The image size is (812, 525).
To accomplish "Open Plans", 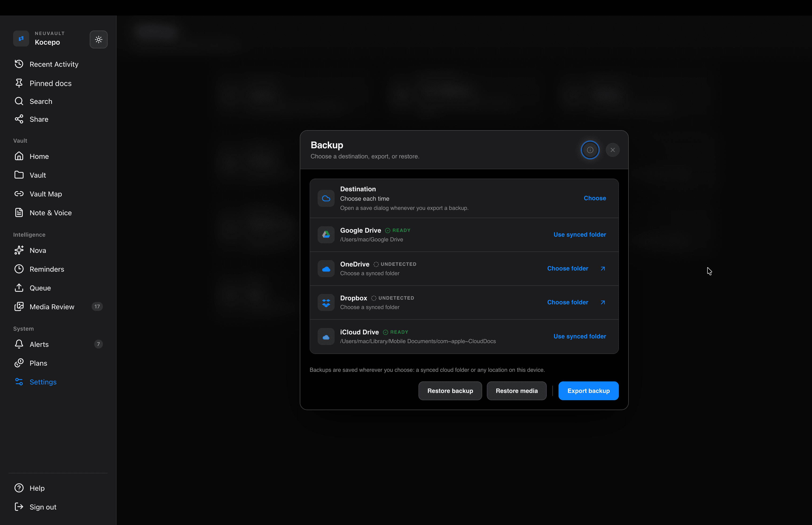I will 58,363.
